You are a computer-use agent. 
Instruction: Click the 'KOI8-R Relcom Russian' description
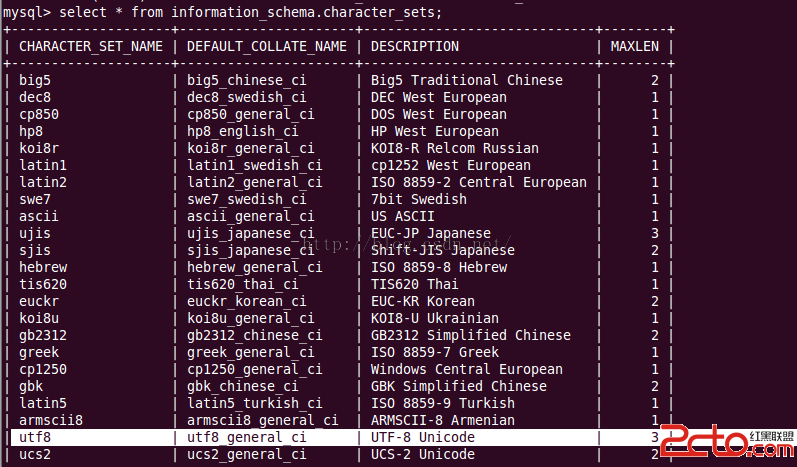point(455,148)
